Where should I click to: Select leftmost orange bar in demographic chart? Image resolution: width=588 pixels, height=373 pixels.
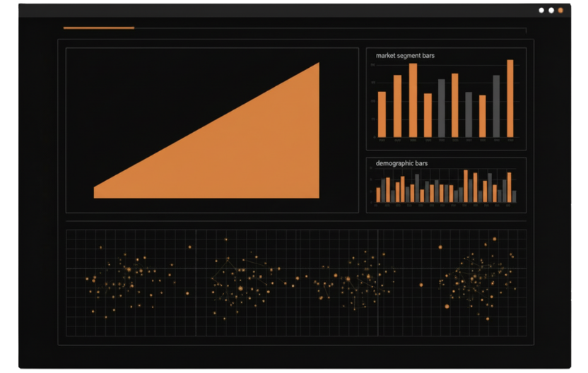click(x=378, y=195)
